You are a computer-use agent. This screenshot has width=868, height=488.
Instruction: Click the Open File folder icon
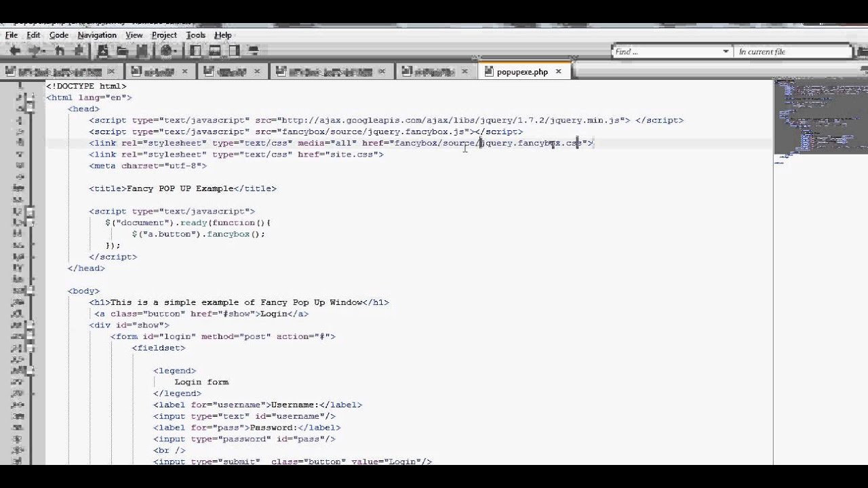coord(122,51)
